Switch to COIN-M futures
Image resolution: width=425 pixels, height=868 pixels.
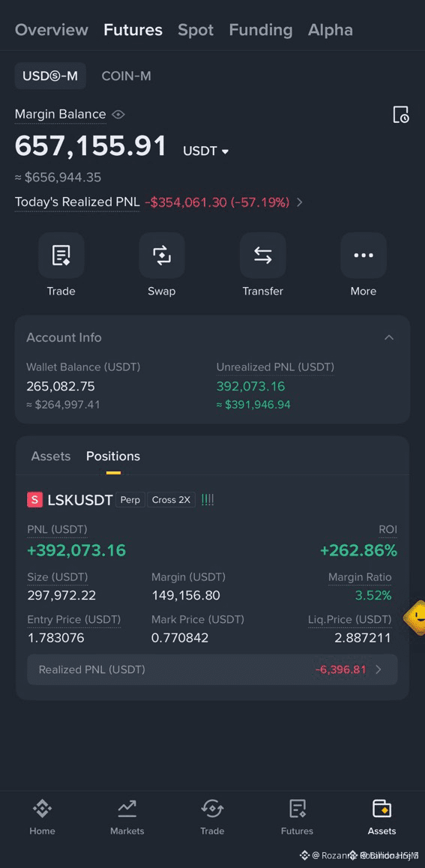[x=126, y=76]
